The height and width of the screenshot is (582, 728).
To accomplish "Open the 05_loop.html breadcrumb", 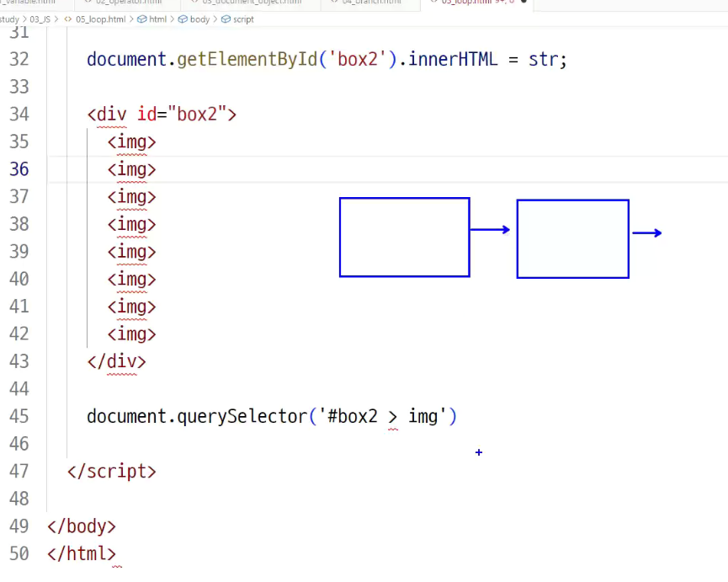I will (100, 19).
